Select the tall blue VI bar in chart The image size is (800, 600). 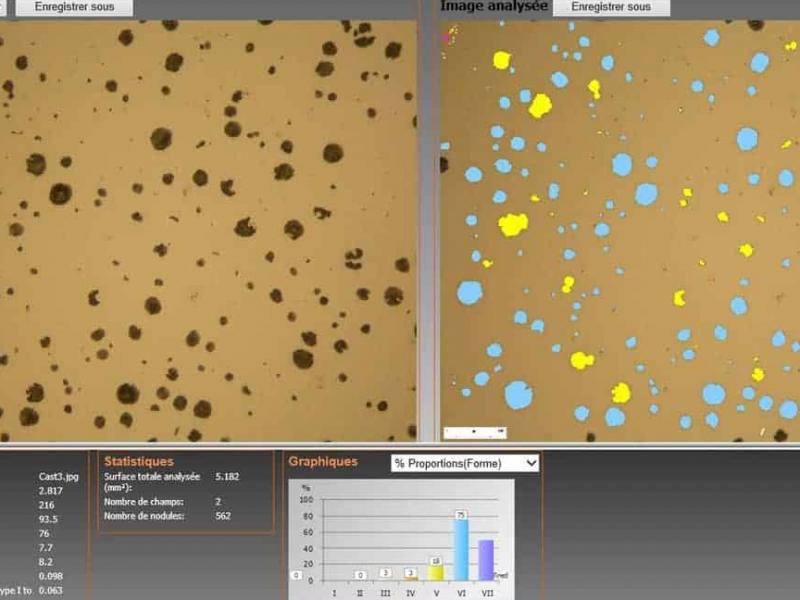(x=461, y=550)
